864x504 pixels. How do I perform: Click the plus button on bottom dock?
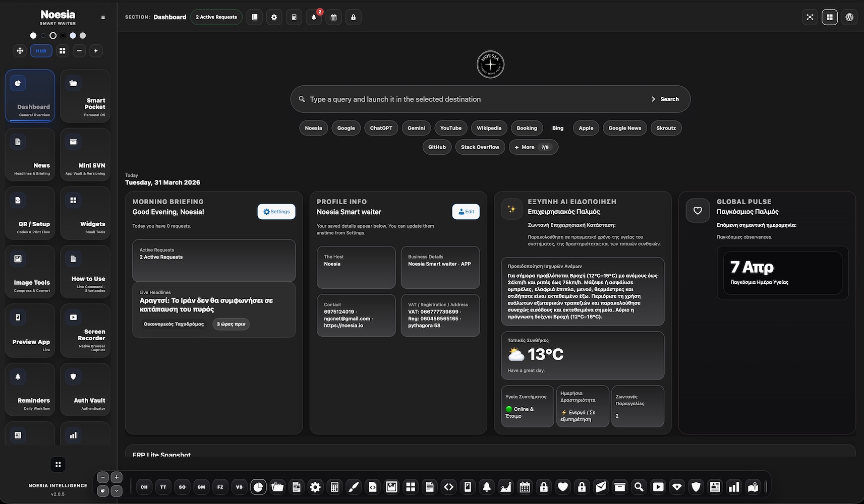click(117, 477)
